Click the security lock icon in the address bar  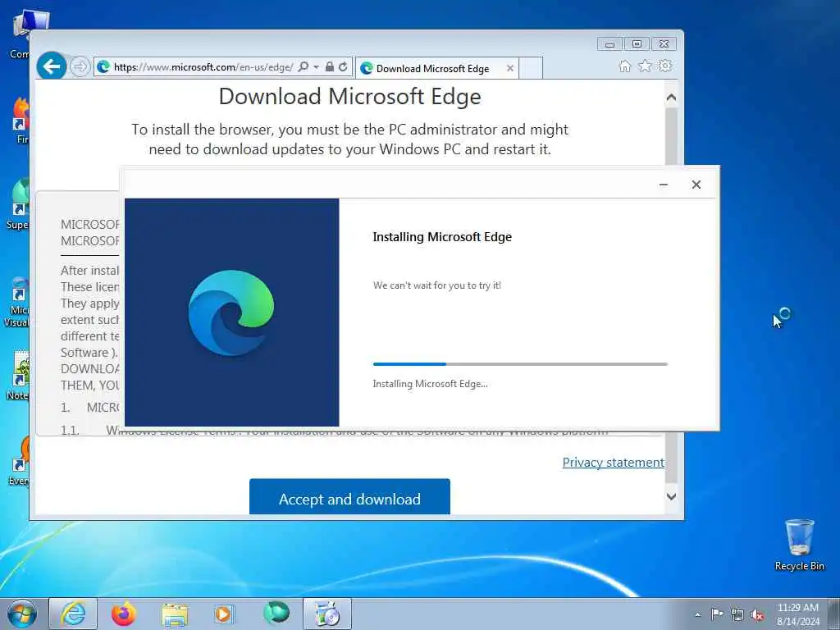coord(330,67)
